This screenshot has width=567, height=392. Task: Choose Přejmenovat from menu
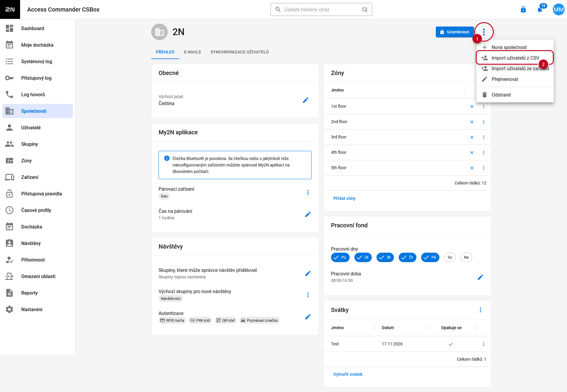click(x=515, y=79)
